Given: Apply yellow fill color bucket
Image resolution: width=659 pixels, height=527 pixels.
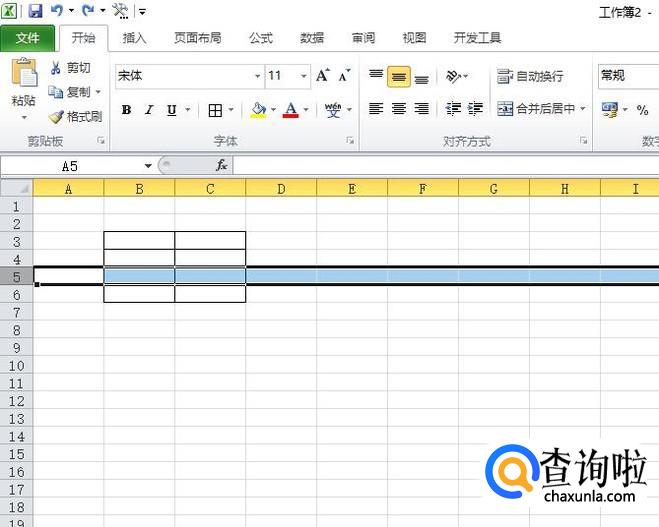Looking at the screenshot, I should [258, 110].
